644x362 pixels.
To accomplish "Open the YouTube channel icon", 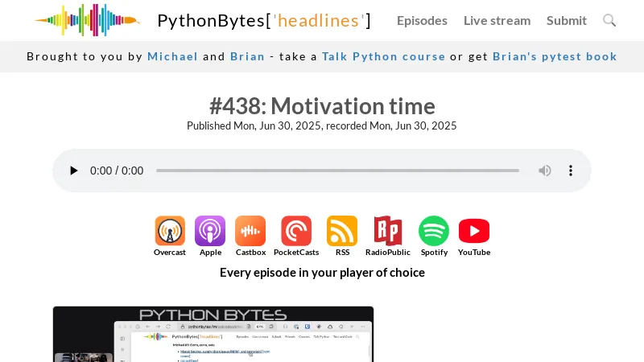I will coord(474,231).
